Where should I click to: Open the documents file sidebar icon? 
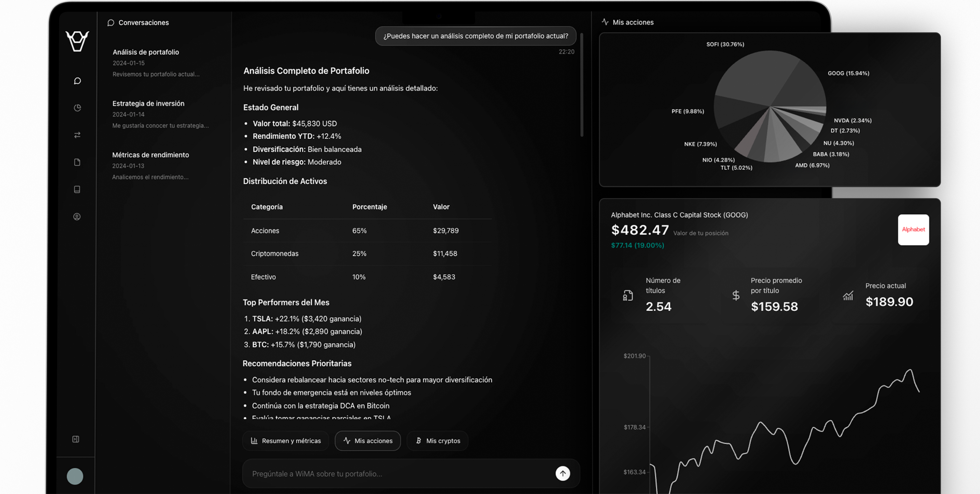(77, 162)
